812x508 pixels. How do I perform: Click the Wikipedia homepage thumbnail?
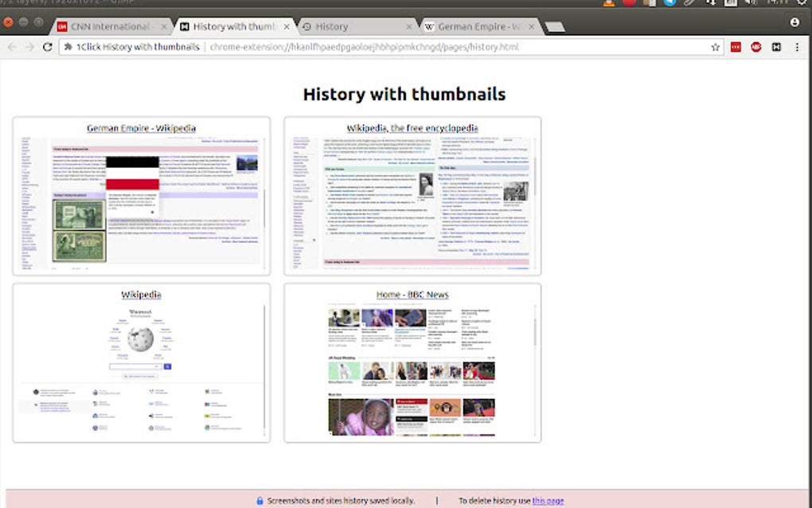[x=140, y=366]
